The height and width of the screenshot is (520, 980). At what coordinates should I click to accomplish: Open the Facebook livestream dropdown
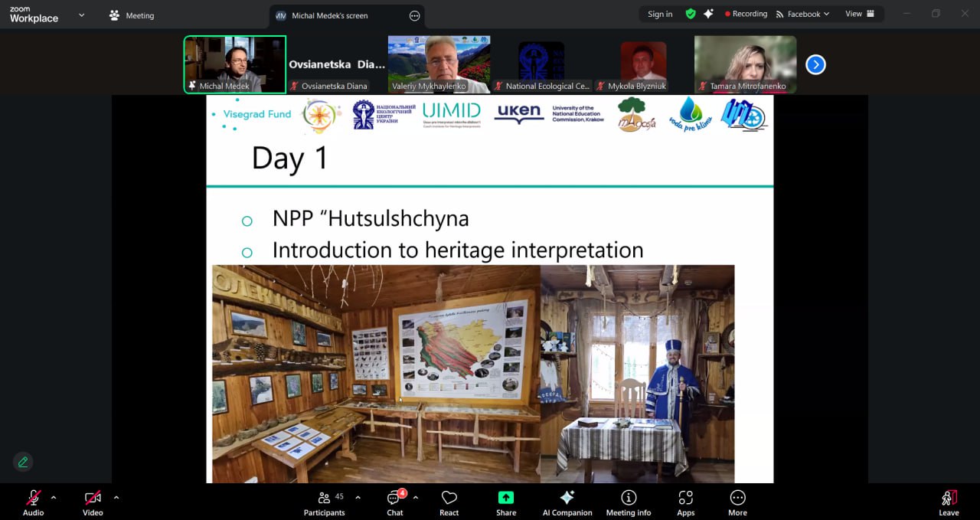coord(802,14)
